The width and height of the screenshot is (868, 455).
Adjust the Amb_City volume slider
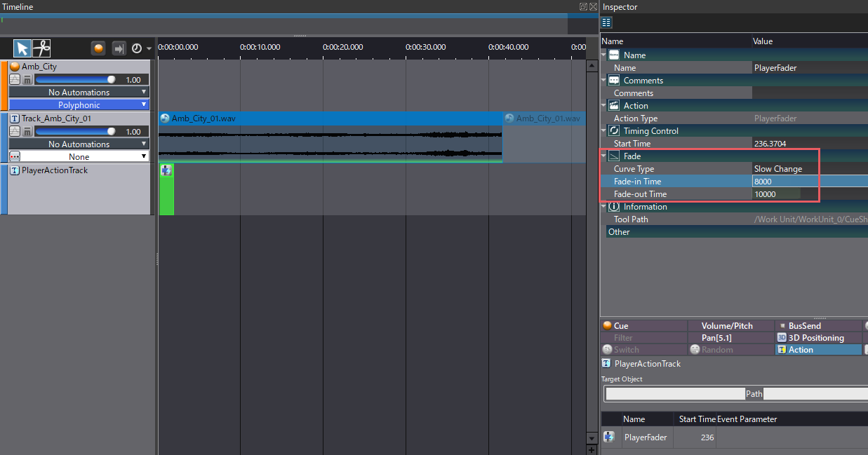pyautogui.click(x=75, y=80)
